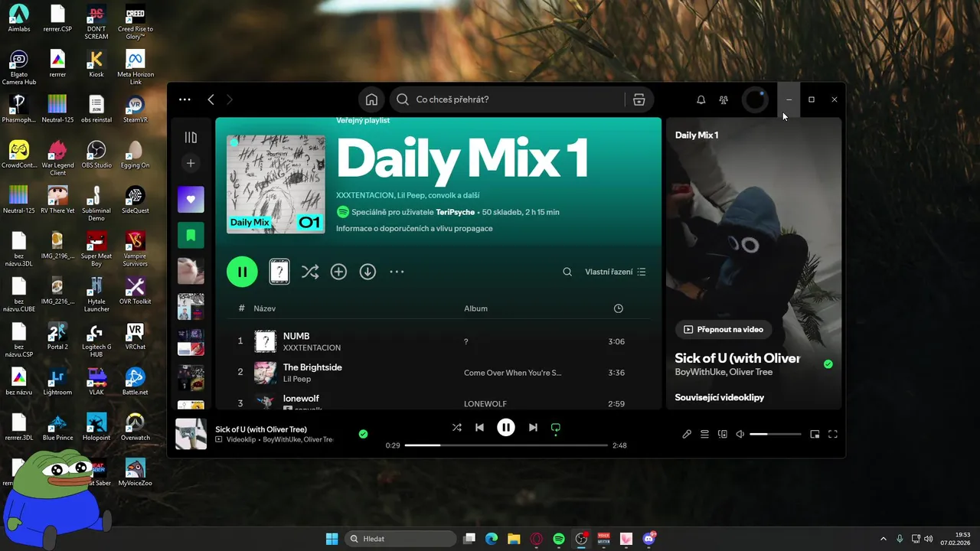Pause the Daily Mix 1 playlist
This screenshot has height=551, width=980.
242,272
